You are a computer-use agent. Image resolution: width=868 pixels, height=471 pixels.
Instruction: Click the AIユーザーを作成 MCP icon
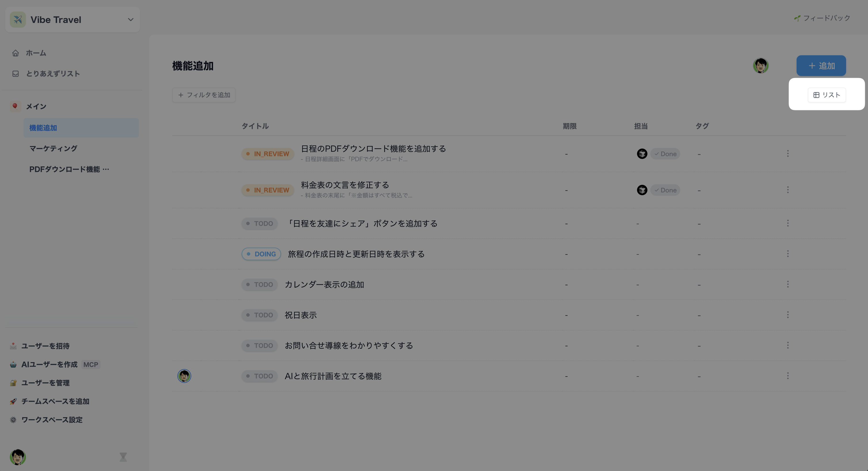click(13, 364)
